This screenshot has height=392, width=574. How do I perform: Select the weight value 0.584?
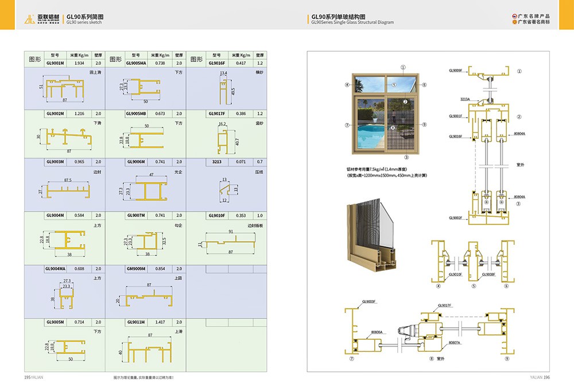pos(79,215)
